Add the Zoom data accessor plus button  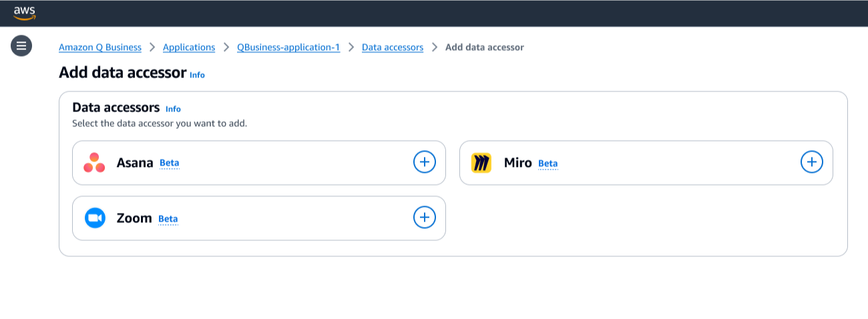[424, 217]
